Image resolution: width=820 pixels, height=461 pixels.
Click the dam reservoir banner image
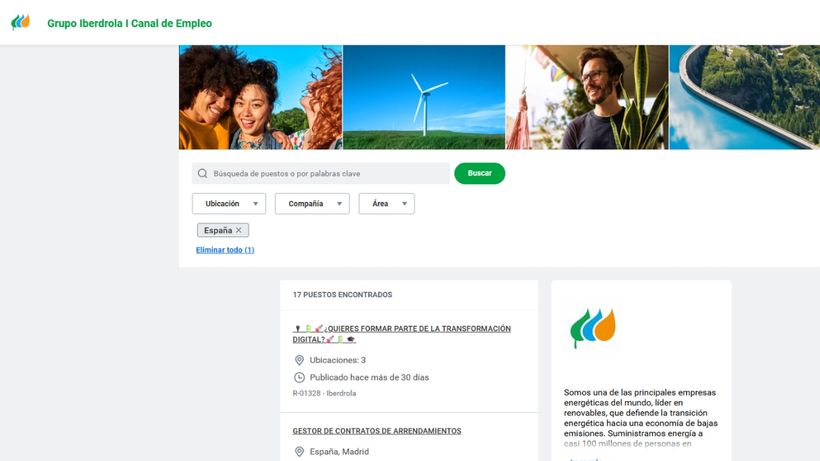pyautogui.click(x=745, y=97)
